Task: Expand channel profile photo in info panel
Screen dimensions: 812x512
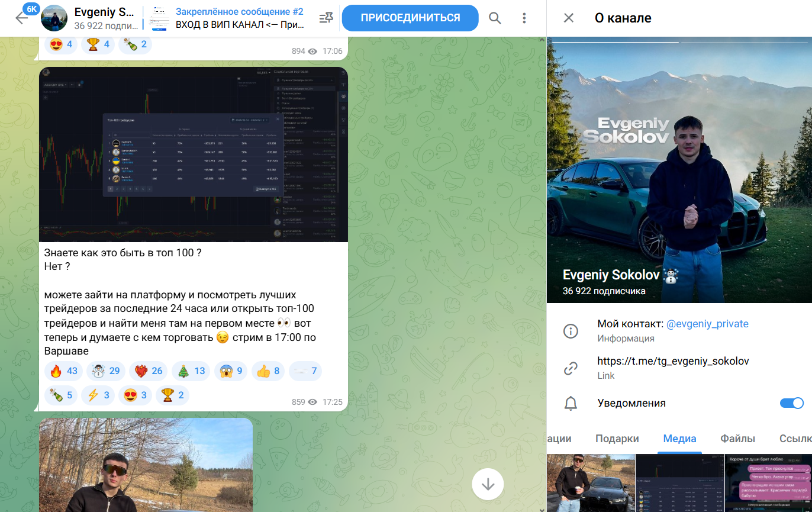Action: click(x=679, y=172)
